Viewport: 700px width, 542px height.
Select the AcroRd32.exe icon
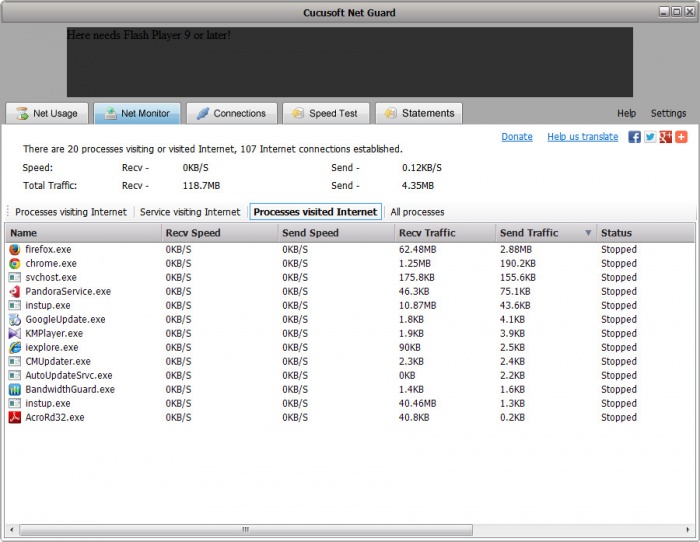coord(15,417)
